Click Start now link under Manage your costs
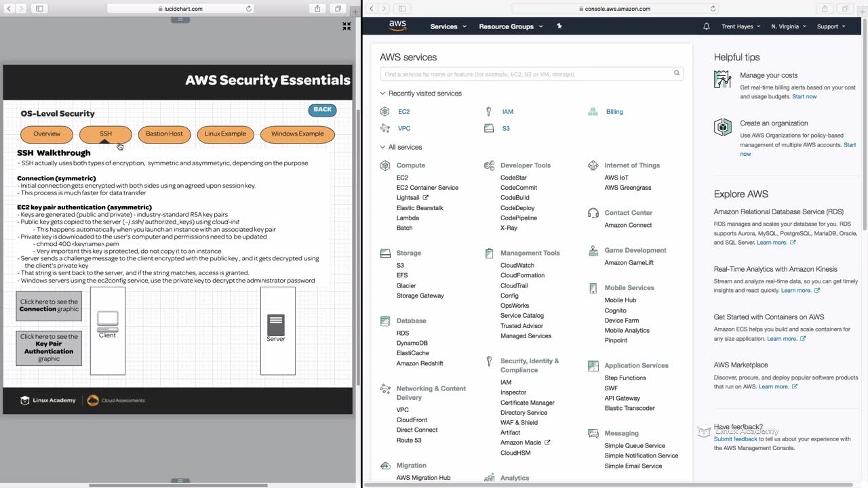The height and width of the screenshot is (488, 868). pyautogui.click(x=804, y=97)
